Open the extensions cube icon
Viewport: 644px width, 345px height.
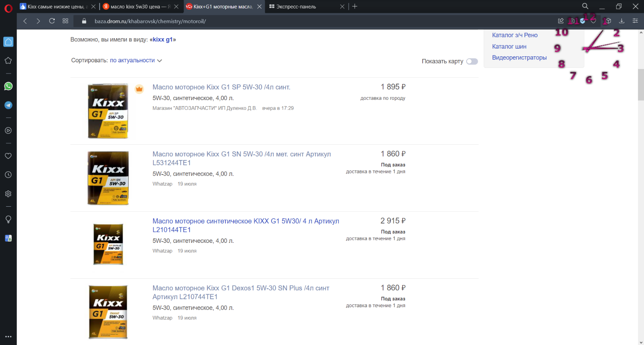pos(608,21)
